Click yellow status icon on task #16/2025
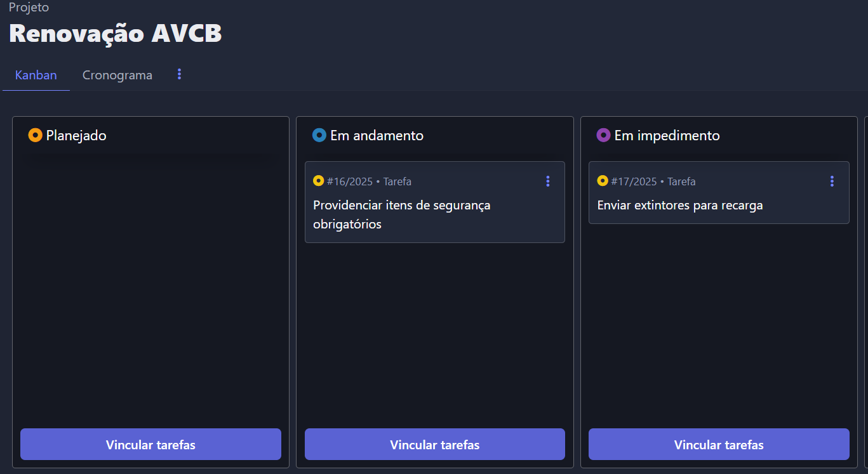The width and height of the screenshot is (868, 474). [319, 181]
